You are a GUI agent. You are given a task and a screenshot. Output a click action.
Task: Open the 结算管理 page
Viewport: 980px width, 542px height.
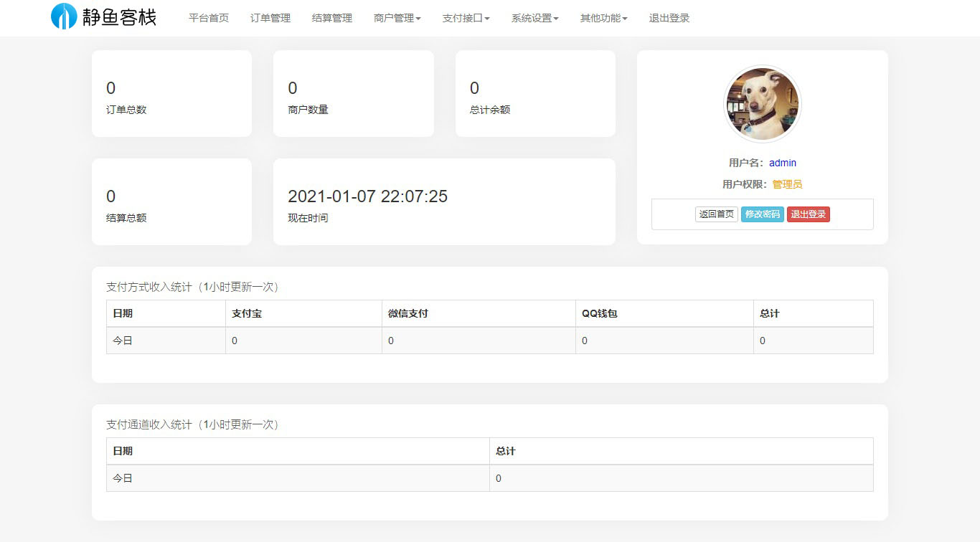[x=332, y=18]
